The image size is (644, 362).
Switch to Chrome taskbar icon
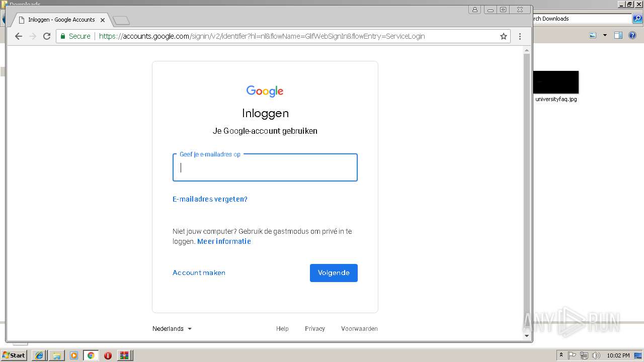91,355
